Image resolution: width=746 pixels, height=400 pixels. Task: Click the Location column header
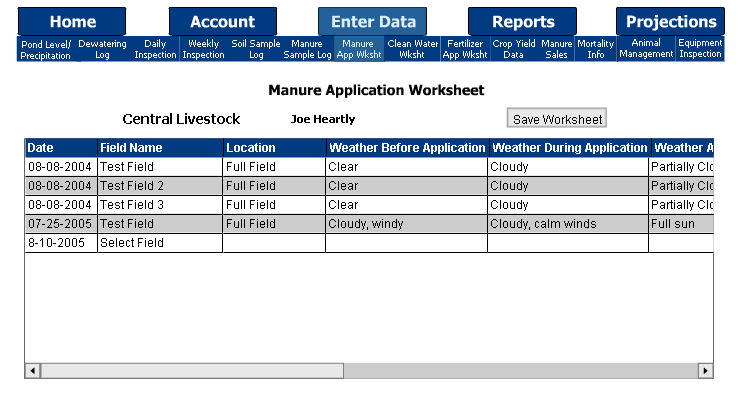click(x=275, y=147)
